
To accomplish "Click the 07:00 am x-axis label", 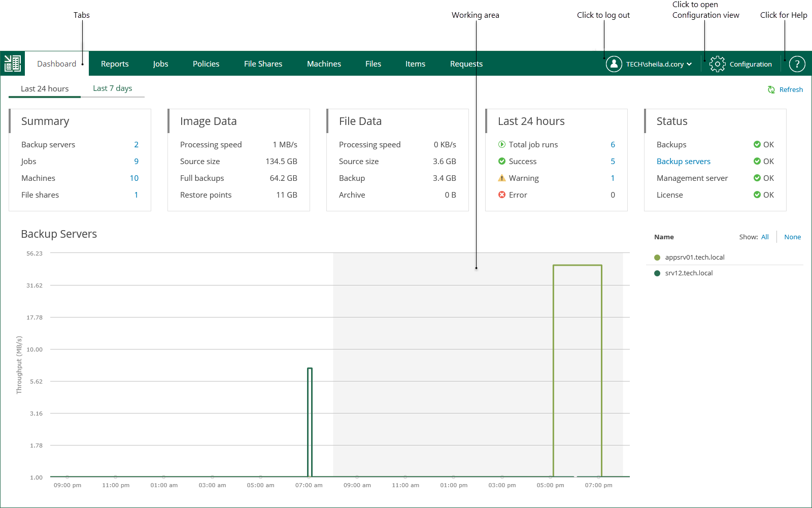I will 309,485.
